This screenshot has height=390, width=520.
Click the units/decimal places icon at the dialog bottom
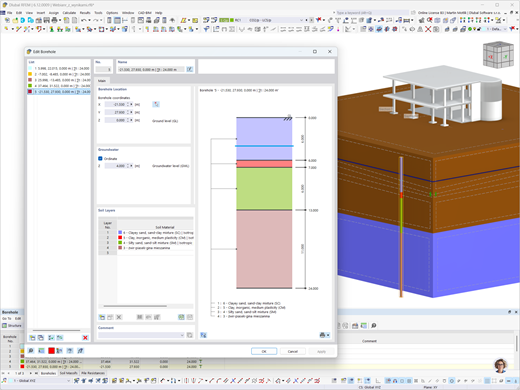[x=41, y=351]
